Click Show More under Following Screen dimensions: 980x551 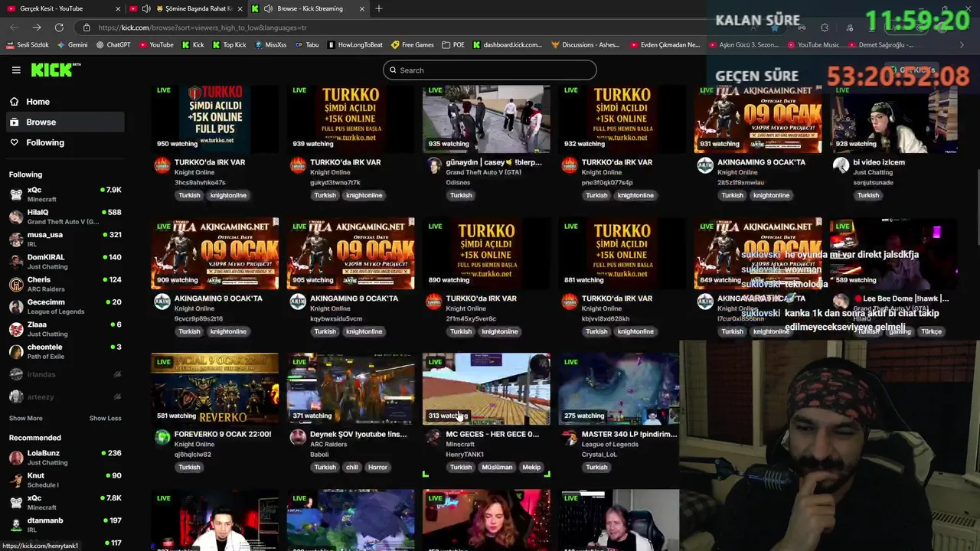click(x=25, y=419)
